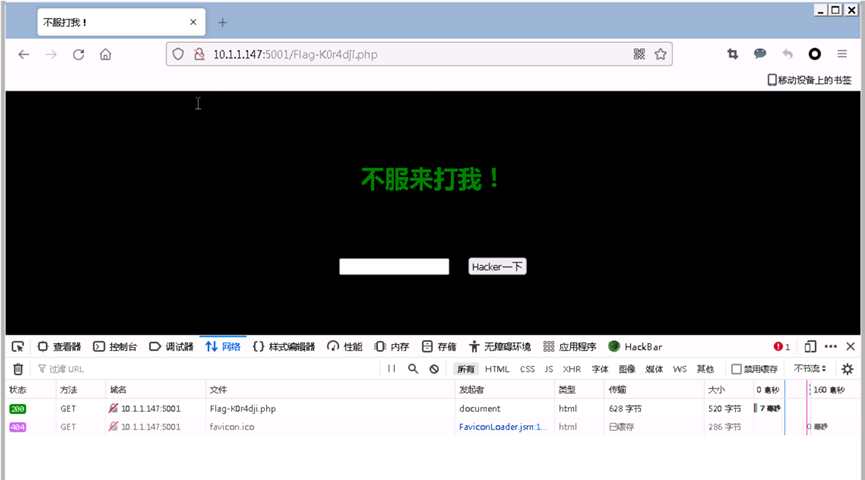Viewport: 865px width, 480px height.
Task: Open the 存储 storage tab
Action: pos(439,346)
